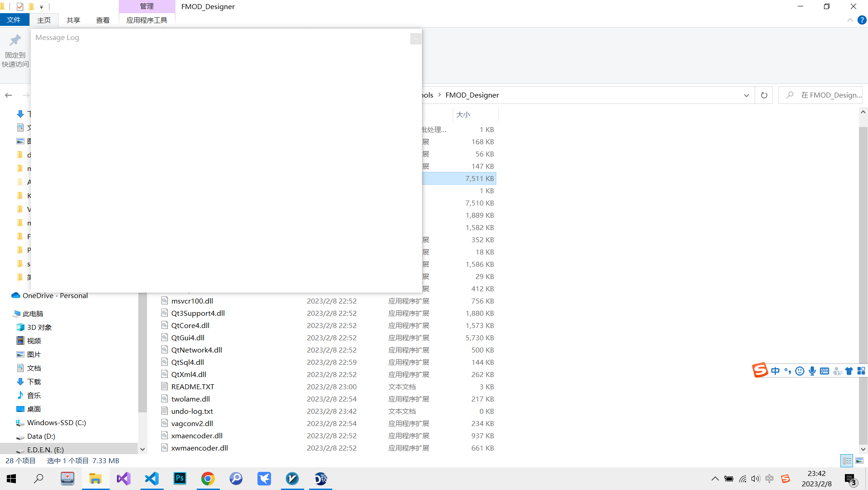The height and width of the screenshot is (490, 868).
Task: Select README.TXT in the file list
Action: coord(193,387)
